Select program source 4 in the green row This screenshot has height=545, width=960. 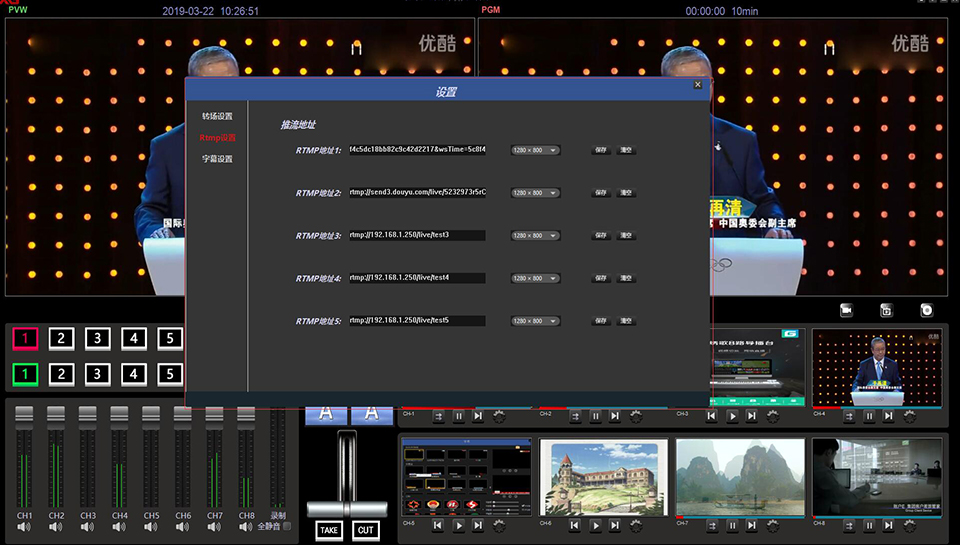coord(134,375)
